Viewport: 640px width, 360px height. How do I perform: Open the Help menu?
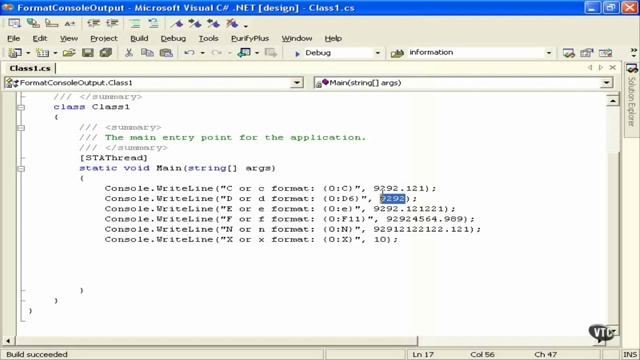[x=333, y=38]
